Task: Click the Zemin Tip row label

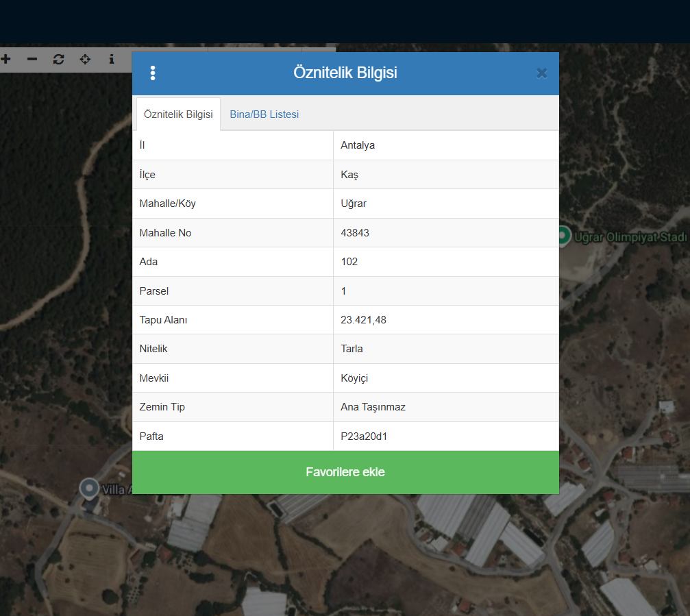Action: 162,407
